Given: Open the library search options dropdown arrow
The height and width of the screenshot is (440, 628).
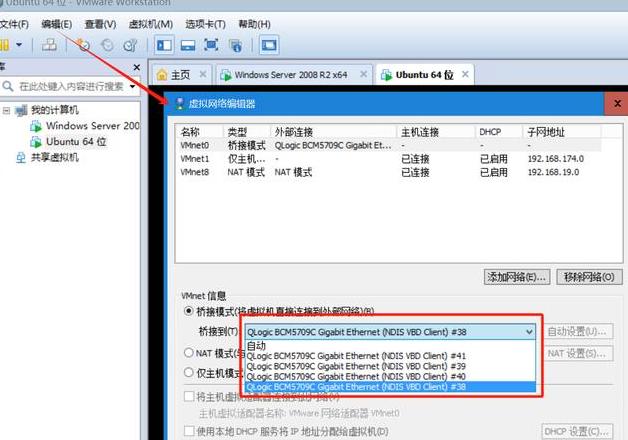Looking at the screenshot, I should pyautogui.click(x=133, y=86).
